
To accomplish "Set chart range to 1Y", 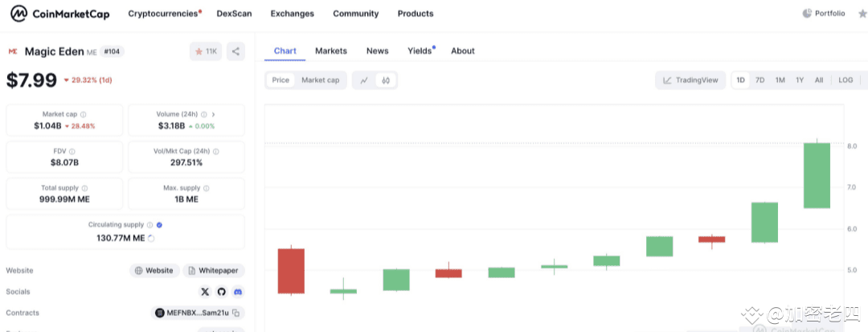I will tap(800, 80).
